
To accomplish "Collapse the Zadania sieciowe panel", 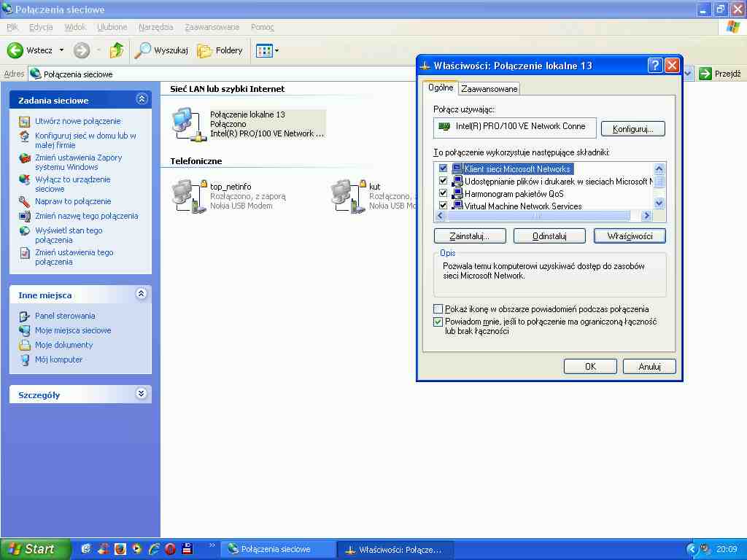I will click(x=142, y=99).
